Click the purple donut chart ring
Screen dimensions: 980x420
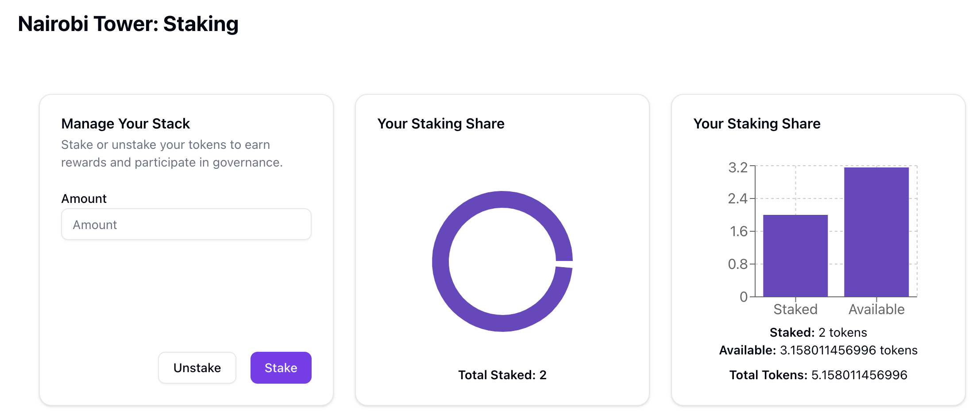[441, 261]
